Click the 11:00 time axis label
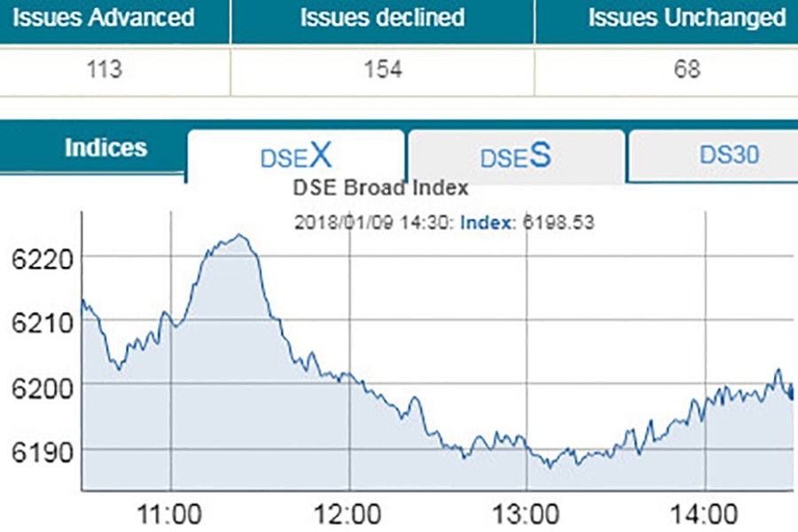798x532 pixels. point(170,513)
